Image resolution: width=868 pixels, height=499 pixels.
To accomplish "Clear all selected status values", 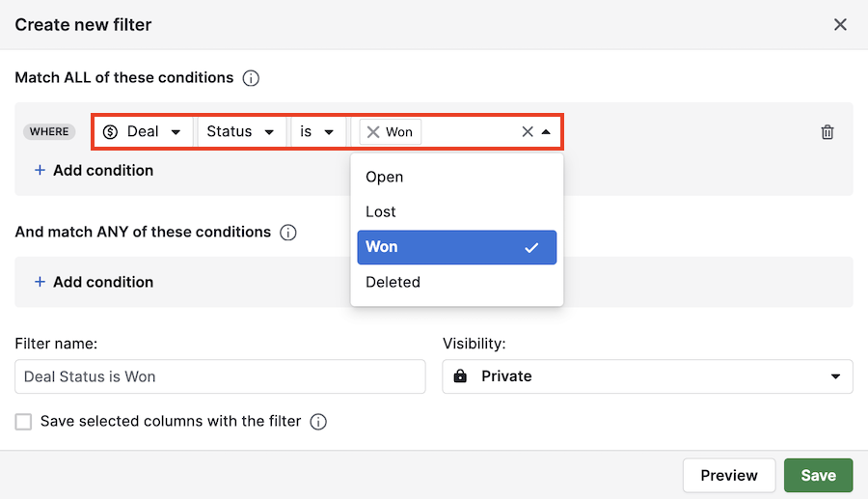I will point(527,132).
